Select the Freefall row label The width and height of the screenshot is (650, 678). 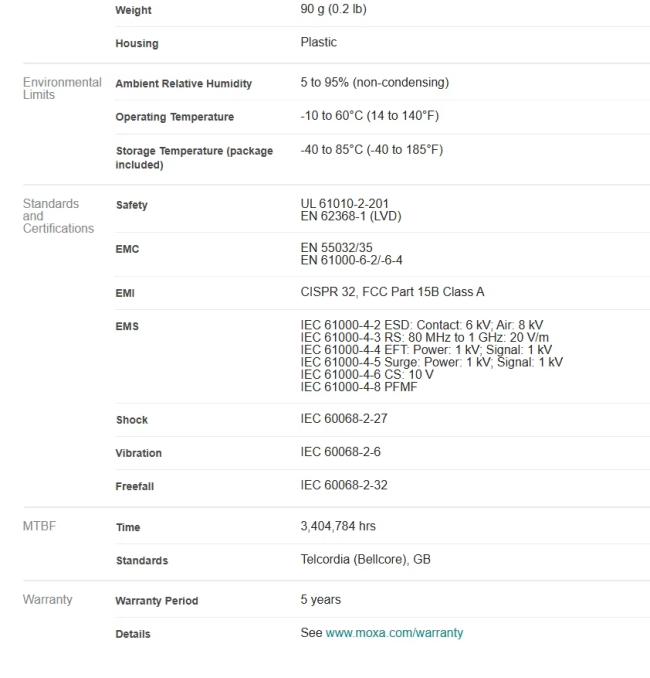(x=134, y=487)
